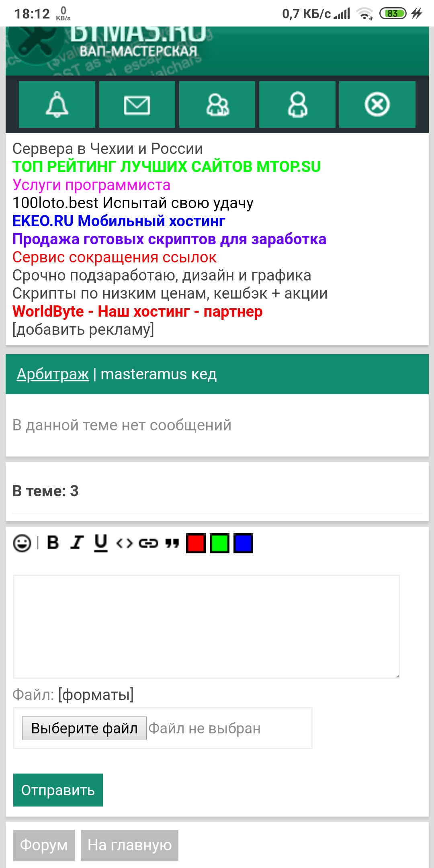Viewport: 434px width, 868px height.
Task: Open the users group icon
Action: 217,104
